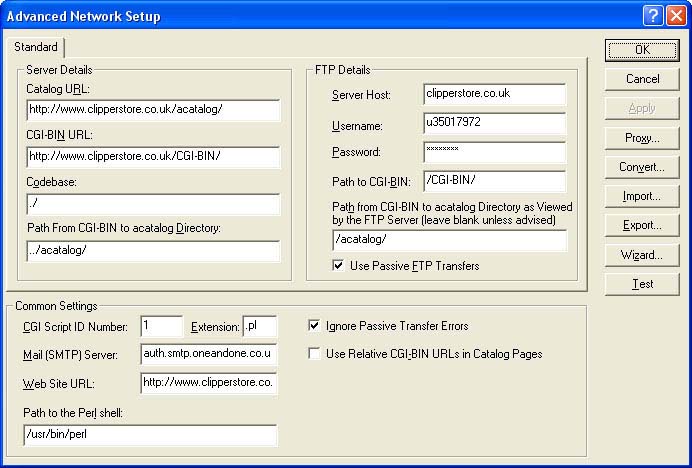Select the Standard tab

pyautogui.click(x=36, y=47)
